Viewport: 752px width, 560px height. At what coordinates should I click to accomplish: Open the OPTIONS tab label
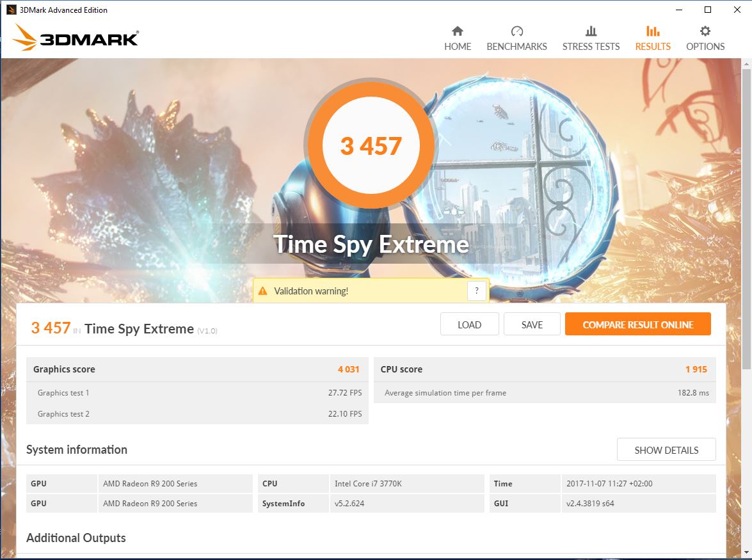point(705,47)
